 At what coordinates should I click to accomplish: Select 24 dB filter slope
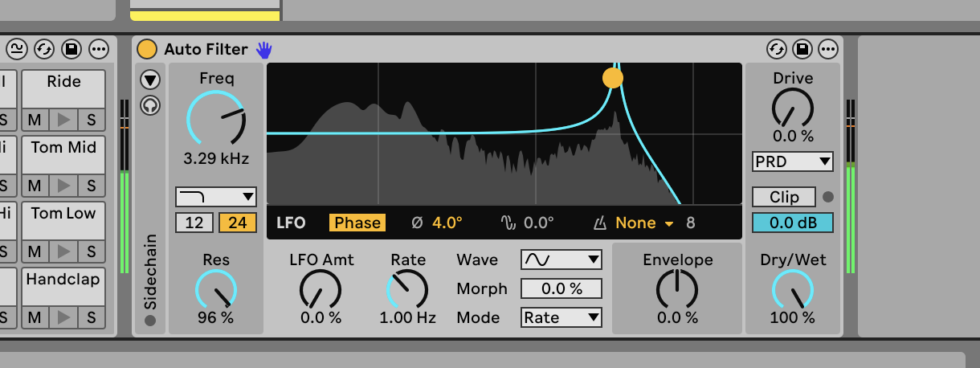click(238, 223)
